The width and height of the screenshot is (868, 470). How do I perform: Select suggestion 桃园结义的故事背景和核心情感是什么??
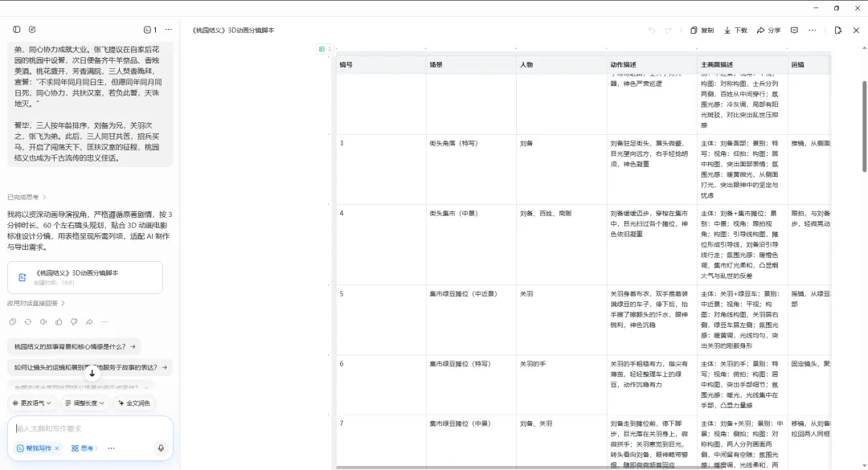pyautogui.click(x=74, y=346)
